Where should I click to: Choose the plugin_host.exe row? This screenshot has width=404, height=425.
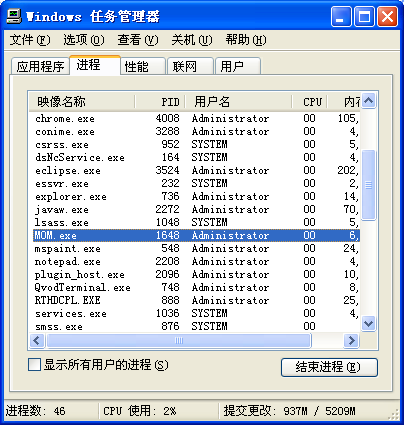197,274
